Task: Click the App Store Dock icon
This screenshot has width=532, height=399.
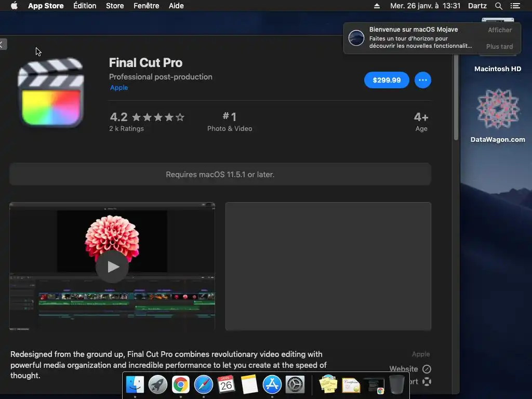Action: click(272, 384)
